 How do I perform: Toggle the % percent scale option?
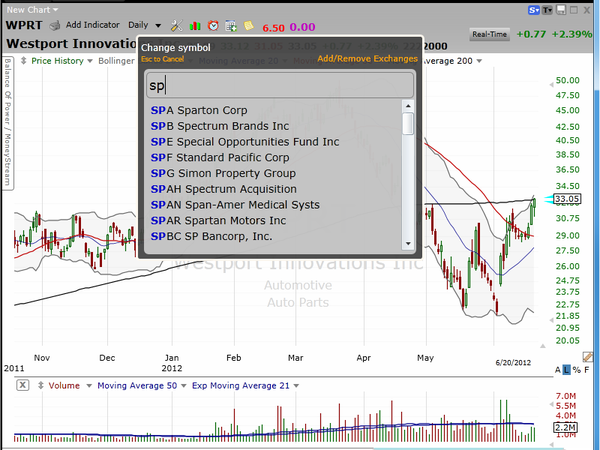pyautogui.click(x=577, y=370)
